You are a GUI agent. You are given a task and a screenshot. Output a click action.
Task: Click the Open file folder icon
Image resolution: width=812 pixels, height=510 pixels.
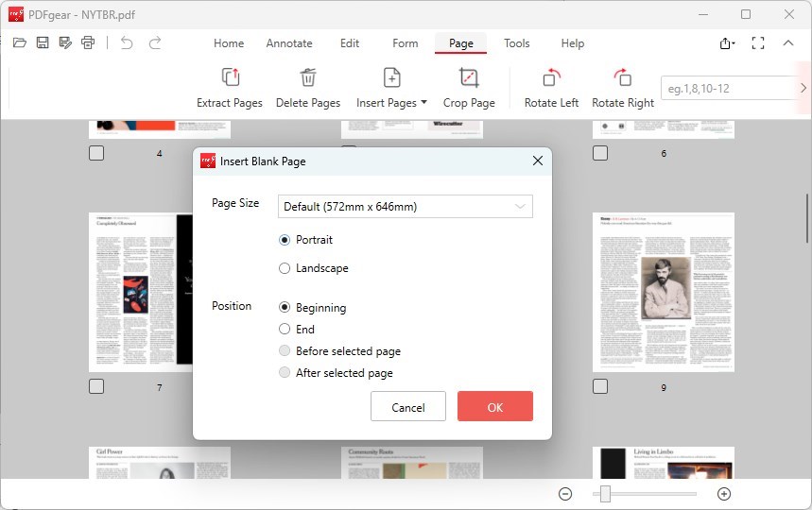pyautogui.click(x=20, y=42)
